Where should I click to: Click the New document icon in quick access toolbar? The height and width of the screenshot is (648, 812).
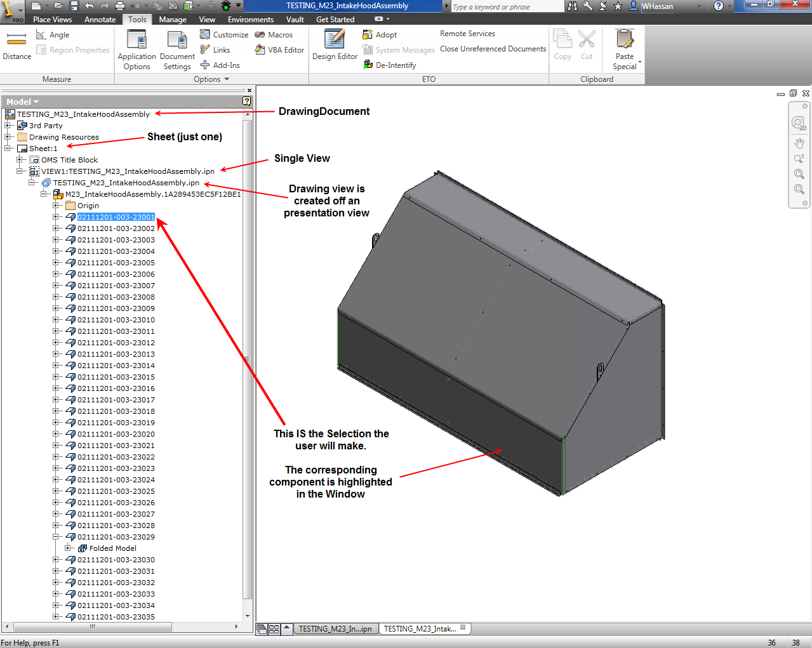pyautogui.click(x=36, y=6)
